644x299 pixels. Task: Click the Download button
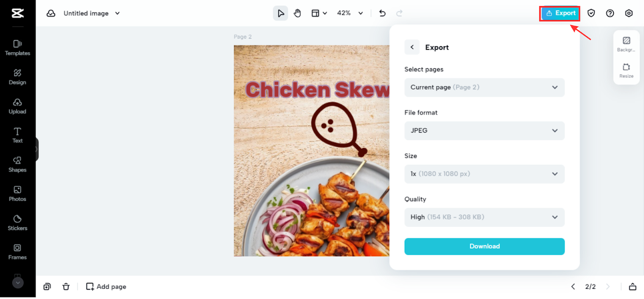(485, 246)
